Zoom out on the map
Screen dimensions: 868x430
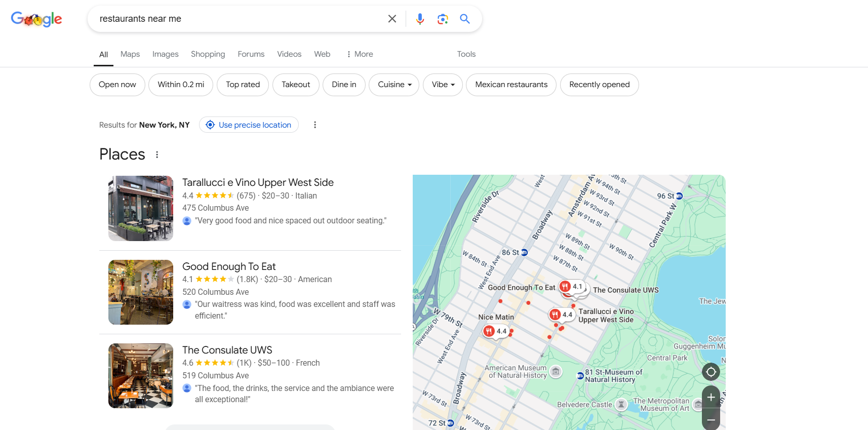[x=711, y=420]
